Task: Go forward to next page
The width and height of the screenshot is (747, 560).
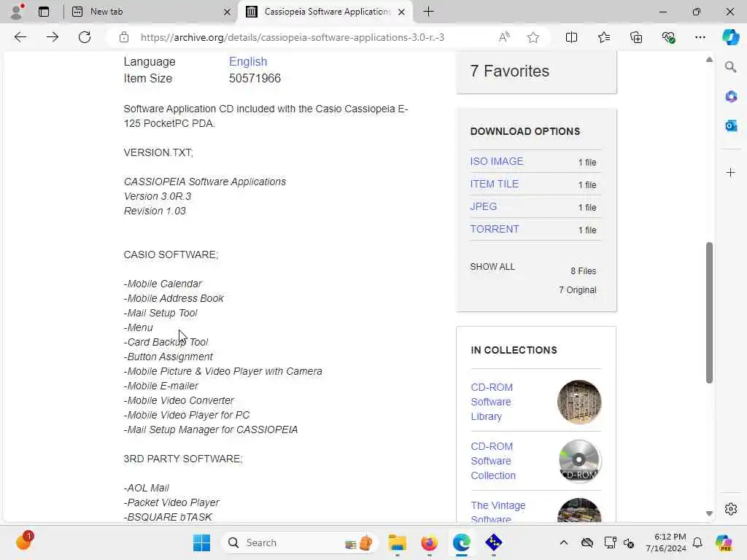Action: click(53, 37)
